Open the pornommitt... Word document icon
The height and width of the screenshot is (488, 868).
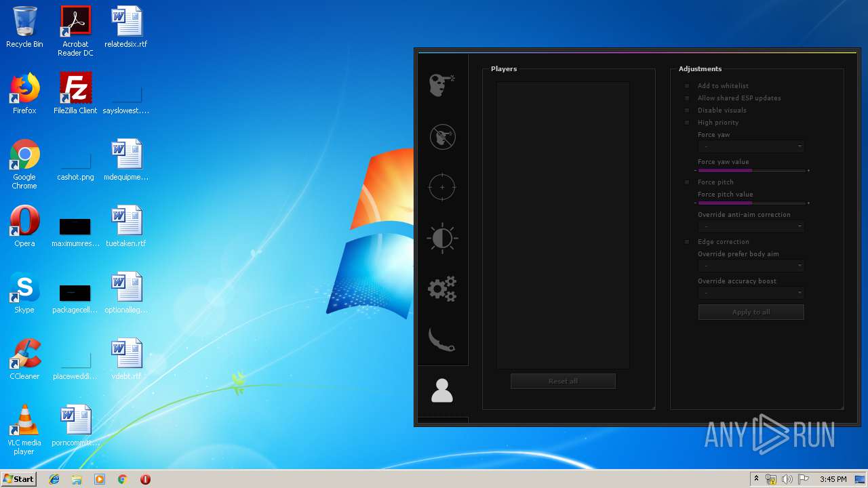pos(75,426)
